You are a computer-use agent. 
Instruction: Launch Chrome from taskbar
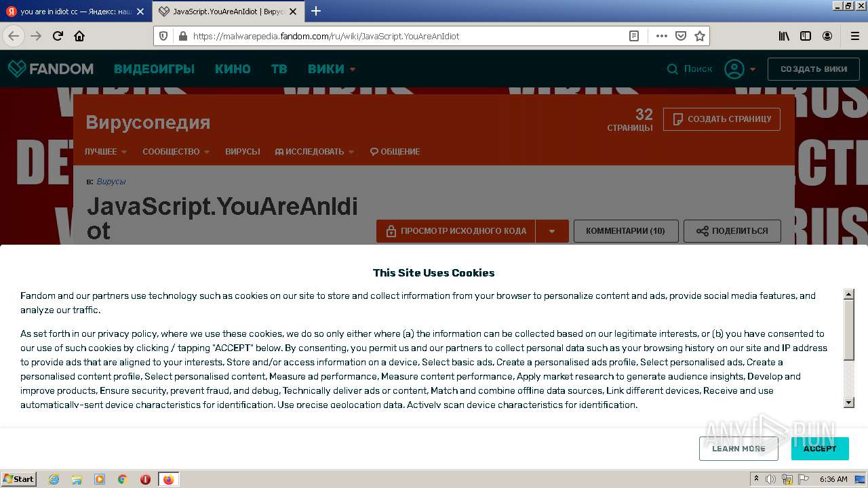click(123, 479)
